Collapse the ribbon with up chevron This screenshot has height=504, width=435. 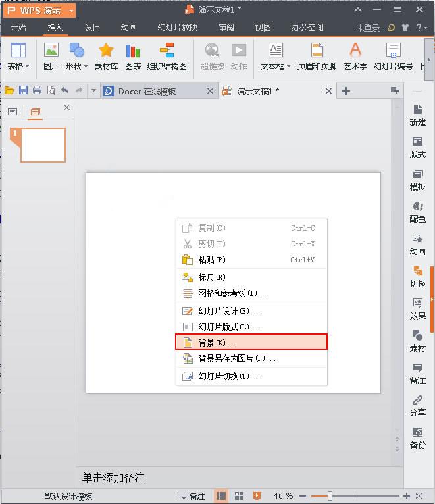[x=358, y=10]
